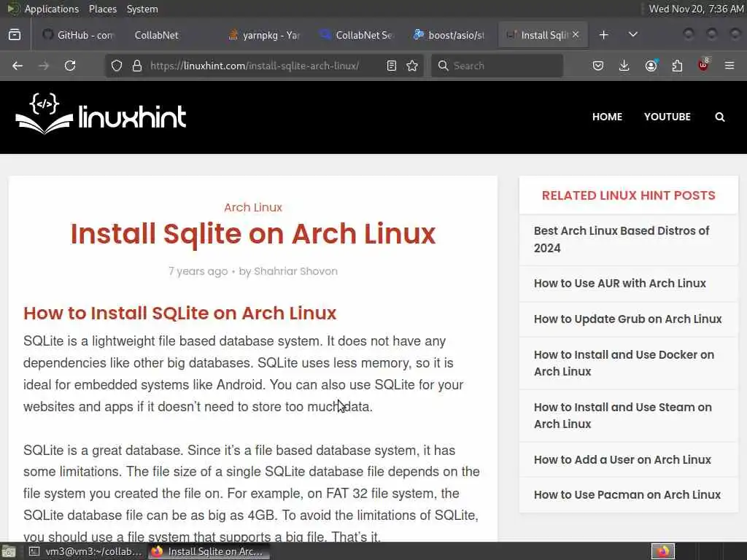The image size is (747, 560).
Task: Open How to Update Grub on Arch Linux
Action: tap(627, 319)
